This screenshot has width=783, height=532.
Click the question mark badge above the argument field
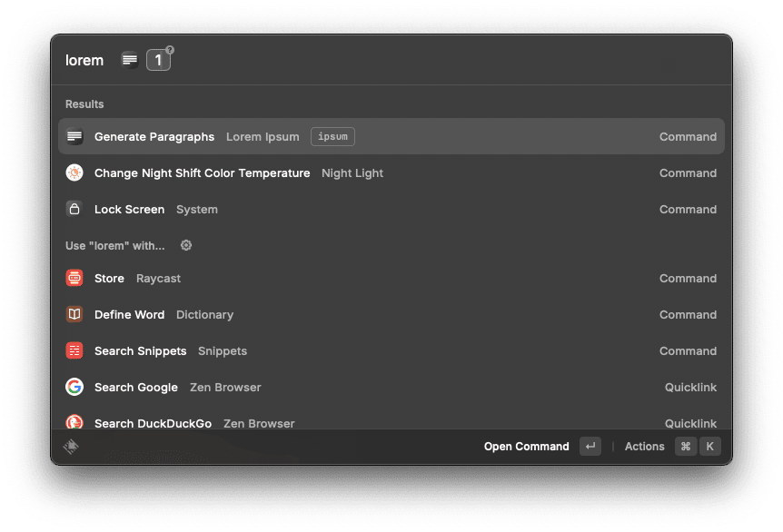click(170, 50)
